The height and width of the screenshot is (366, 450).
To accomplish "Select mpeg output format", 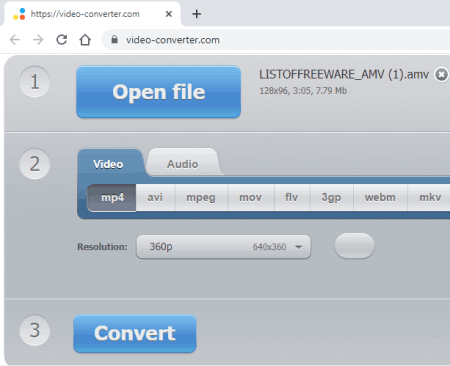I will pos(201,197).
